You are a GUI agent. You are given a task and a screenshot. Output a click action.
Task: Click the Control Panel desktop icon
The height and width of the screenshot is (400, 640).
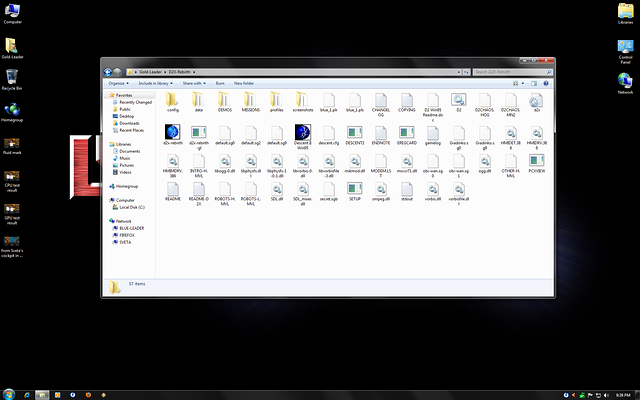(x=625, y=45)
